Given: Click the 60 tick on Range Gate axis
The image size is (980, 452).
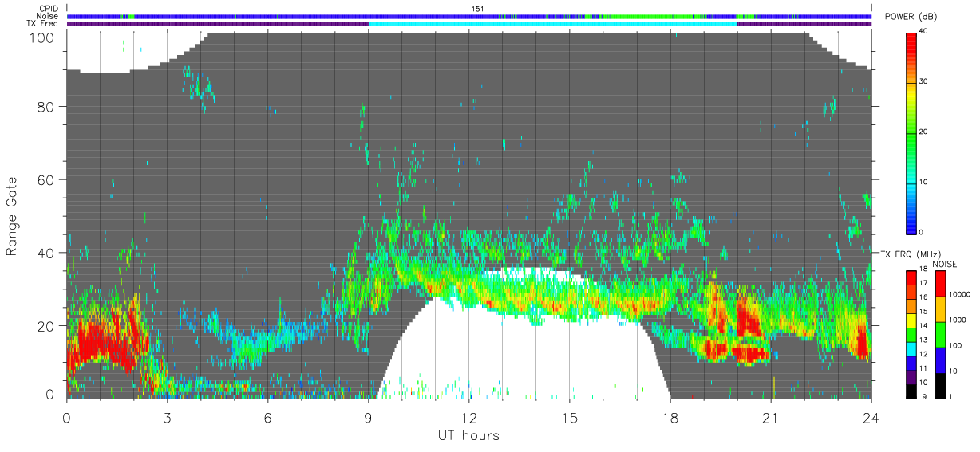Looking at the screenshot, I should (x=45, y=180).
